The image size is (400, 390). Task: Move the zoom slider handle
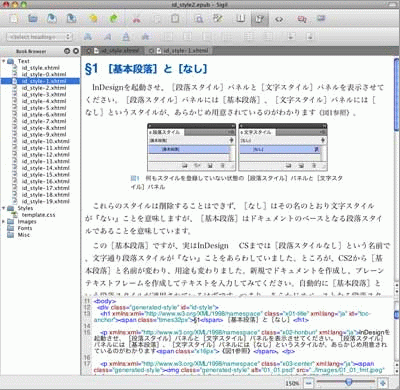pyautogui.click(x=349, y=382)
